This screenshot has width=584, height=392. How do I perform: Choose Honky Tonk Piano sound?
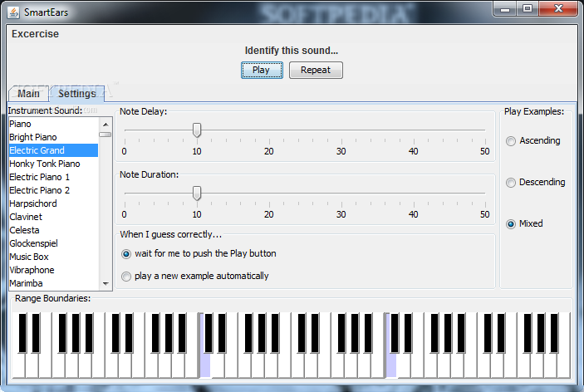pos(54,164)
